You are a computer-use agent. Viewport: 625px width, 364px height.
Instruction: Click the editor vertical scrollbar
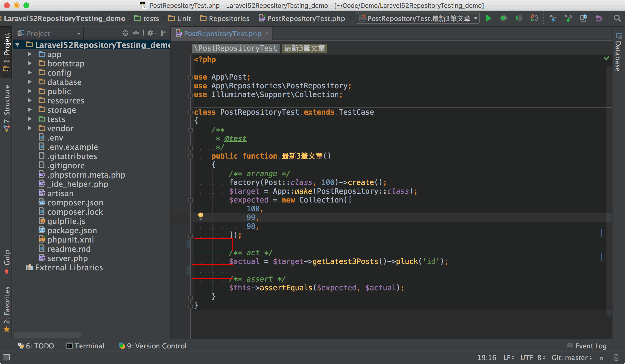point(609,191)
